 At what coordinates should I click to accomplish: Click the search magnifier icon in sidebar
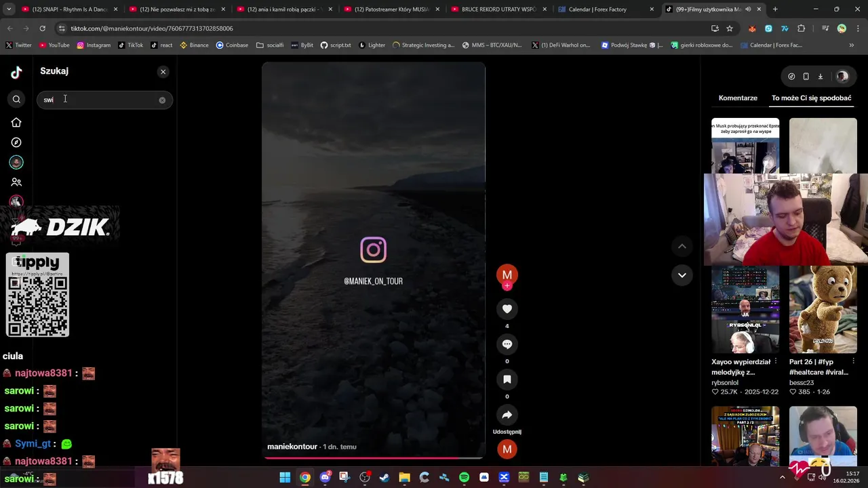(x=16, y=100)
